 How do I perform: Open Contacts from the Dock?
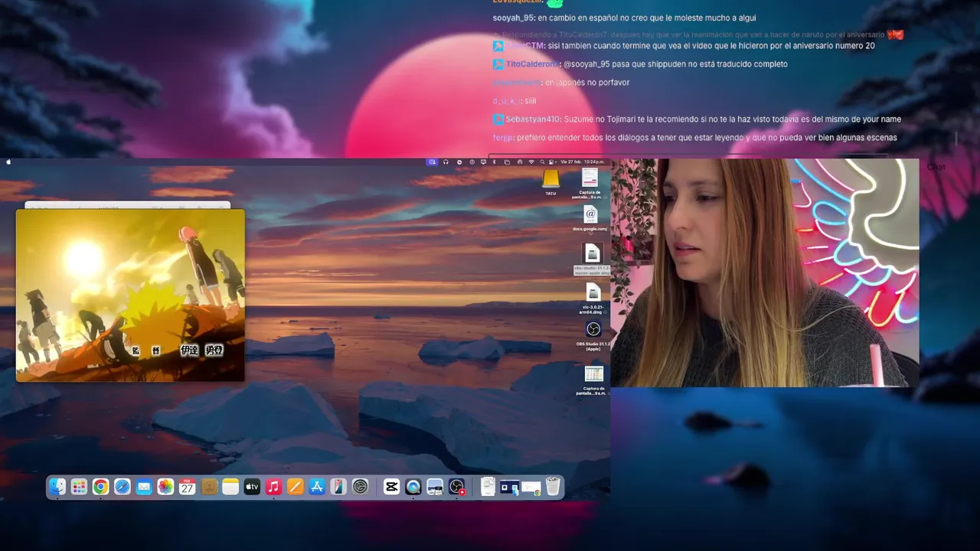[209, 487]
